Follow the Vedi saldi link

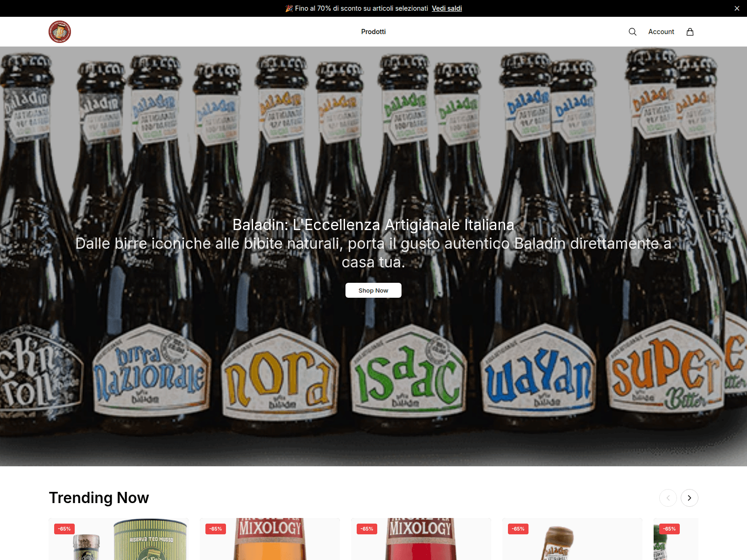click(447, 8)
